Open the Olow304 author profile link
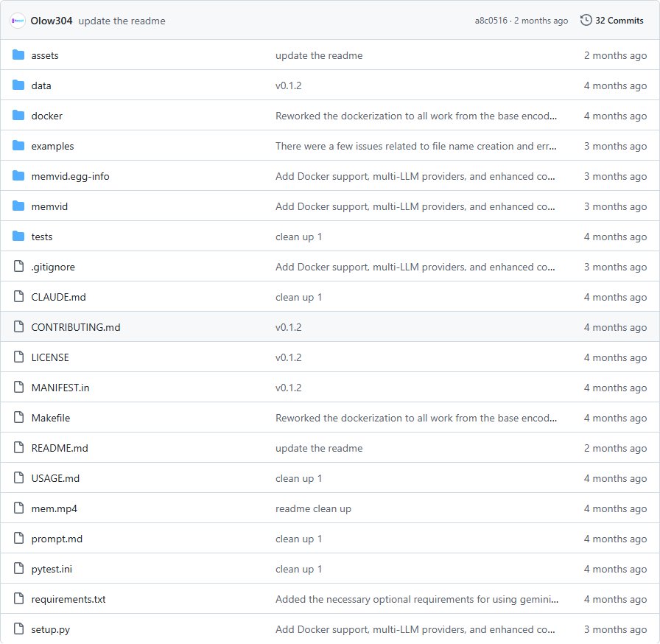 click(52, 21)
